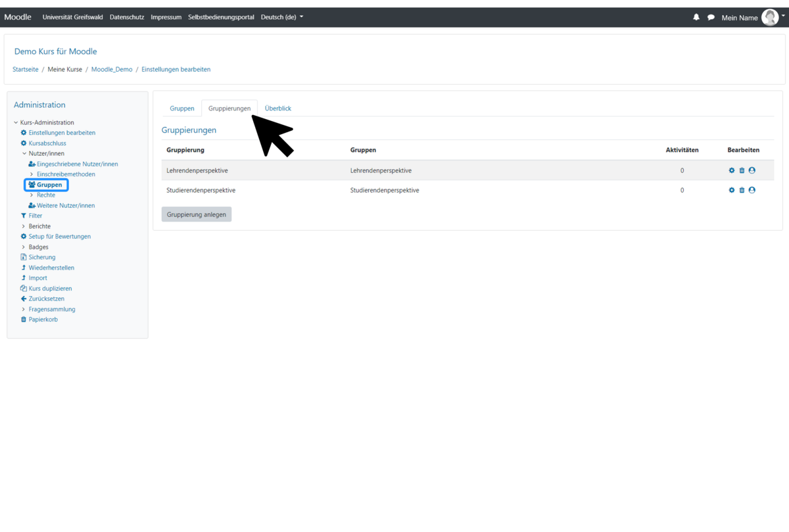The image size is (789, 532).
Task: Expand the Berichte section in sidebar
Action: pyautogui.click(x=24, y=226)
